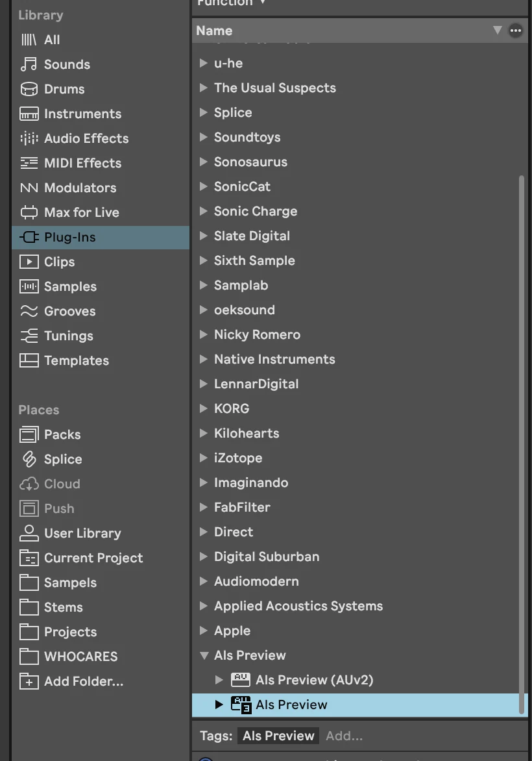Open the Cloud icon in Places

coord(29,484)
